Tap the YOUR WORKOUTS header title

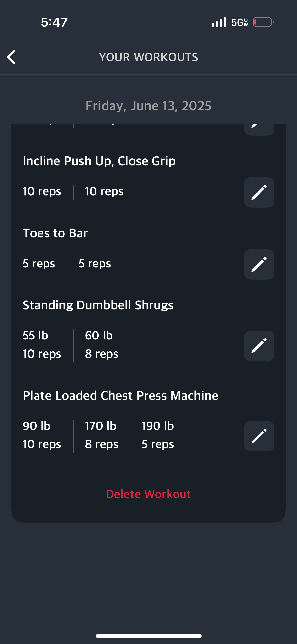[148, 57]
